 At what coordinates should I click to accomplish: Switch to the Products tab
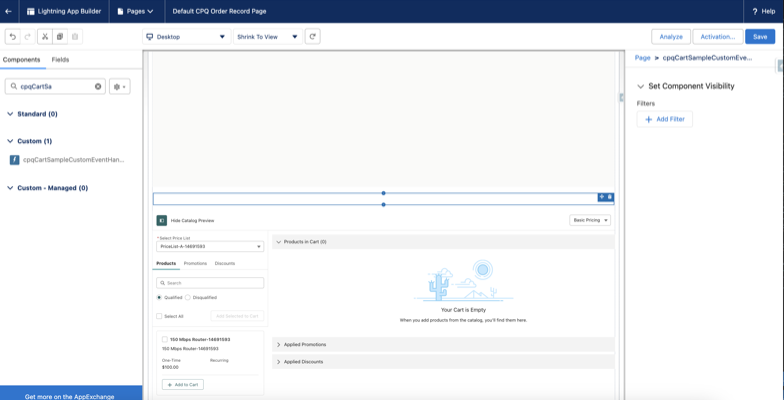point(166,264)
